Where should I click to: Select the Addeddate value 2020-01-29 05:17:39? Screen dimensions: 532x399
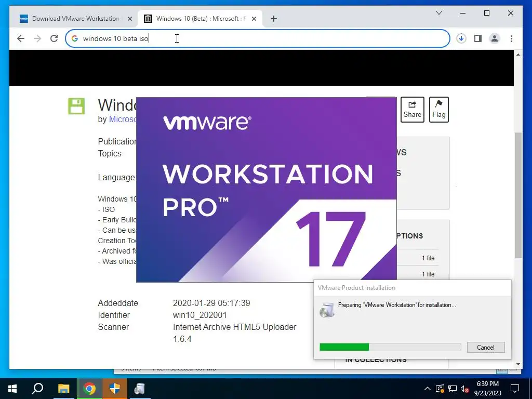(x=211, y=303)
